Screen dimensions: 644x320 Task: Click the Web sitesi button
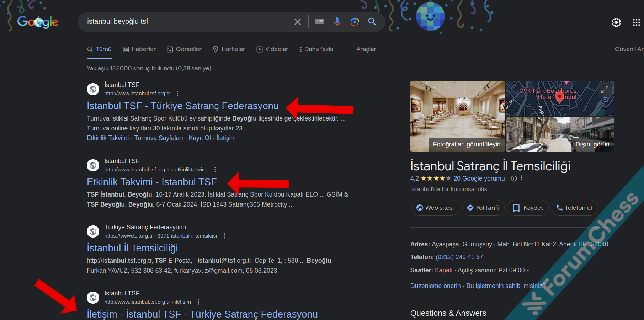[x=435, y=208]
